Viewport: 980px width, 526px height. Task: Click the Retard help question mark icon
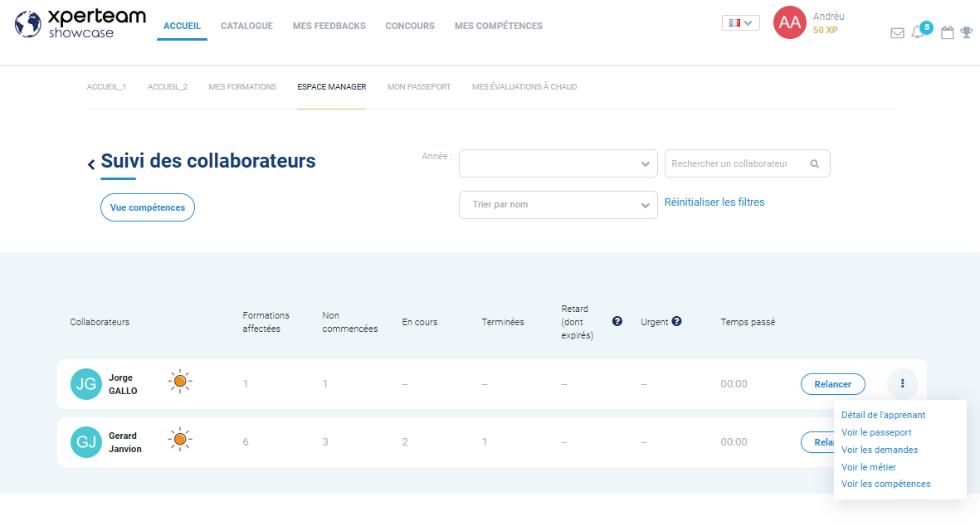[x=617, y=322]
